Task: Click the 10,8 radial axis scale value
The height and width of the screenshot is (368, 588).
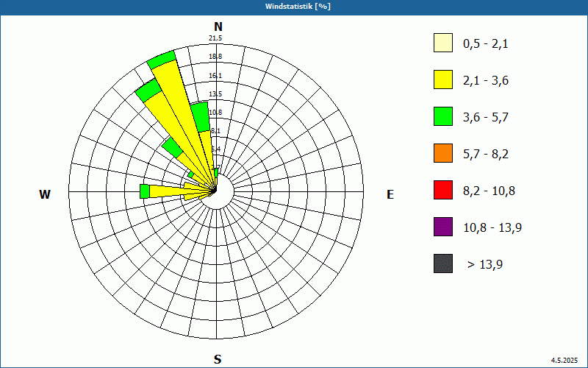Action: pos(215,113)
